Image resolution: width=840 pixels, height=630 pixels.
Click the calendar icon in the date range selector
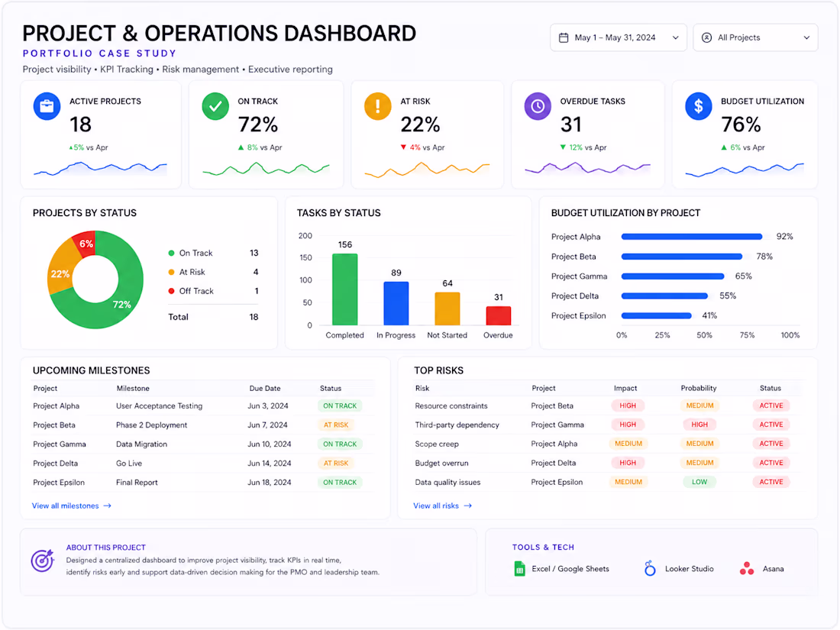point(564,37)
